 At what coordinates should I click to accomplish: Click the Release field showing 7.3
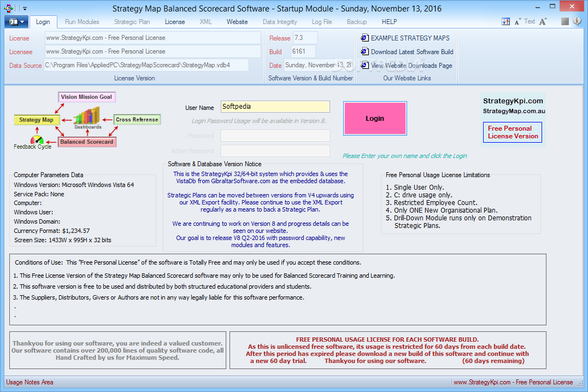[305, 38]
